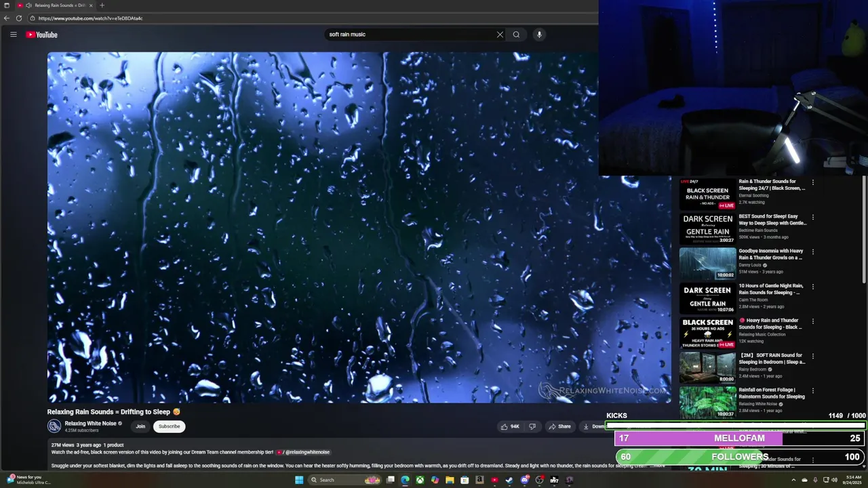Image resolution: width=868 pixels, height=488 pixels.
Task: Open 'BEST Sound for Sleep! Easy Way' thumbnail
Action: click(707, 228)
